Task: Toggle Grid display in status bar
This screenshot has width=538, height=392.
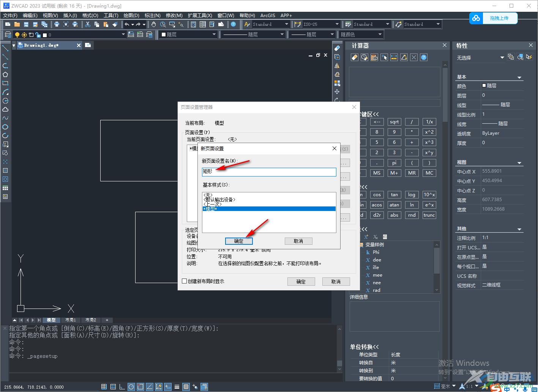Action: (113, 387)
